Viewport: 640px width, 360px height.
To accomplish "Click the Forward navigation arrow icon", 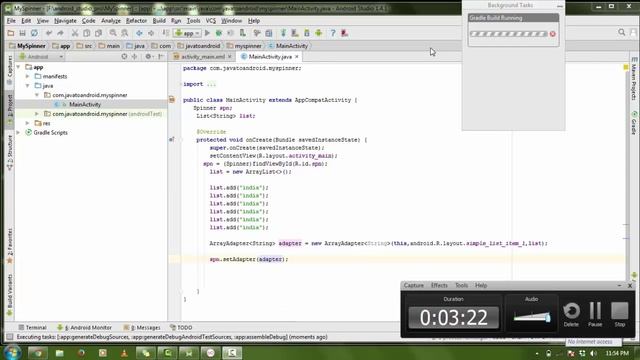I will pos(151,33).
